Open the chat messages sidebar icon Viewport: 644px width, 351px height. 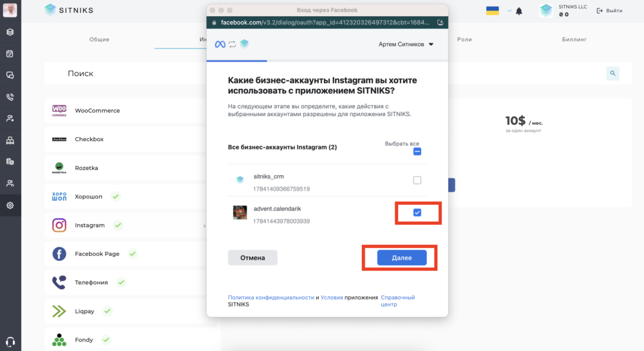[10, 75]
